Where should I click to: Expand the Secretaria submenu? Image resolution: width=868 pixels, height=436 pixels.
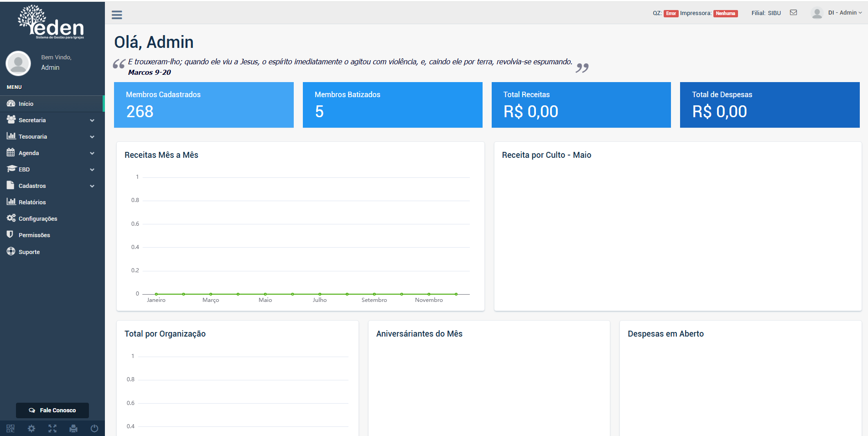click(x=50, y=120)
